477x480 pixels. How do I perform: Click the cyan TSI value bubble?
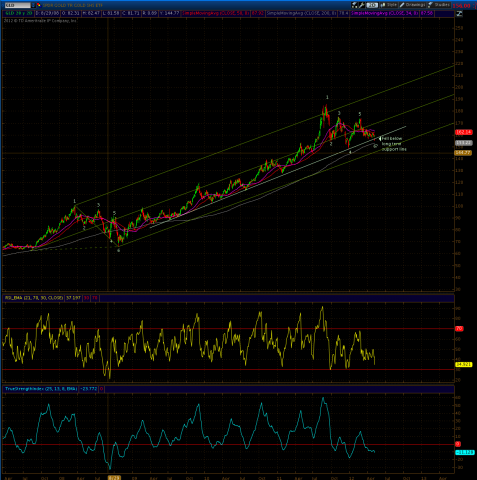pyautogui.click(x=464, y=452)
